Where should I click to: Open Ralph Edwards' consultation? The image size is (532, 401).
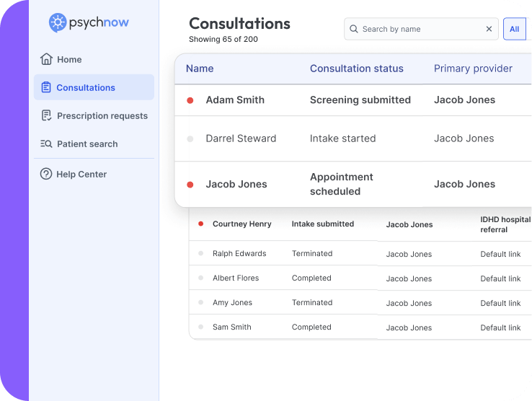click(x=239, y=253)
